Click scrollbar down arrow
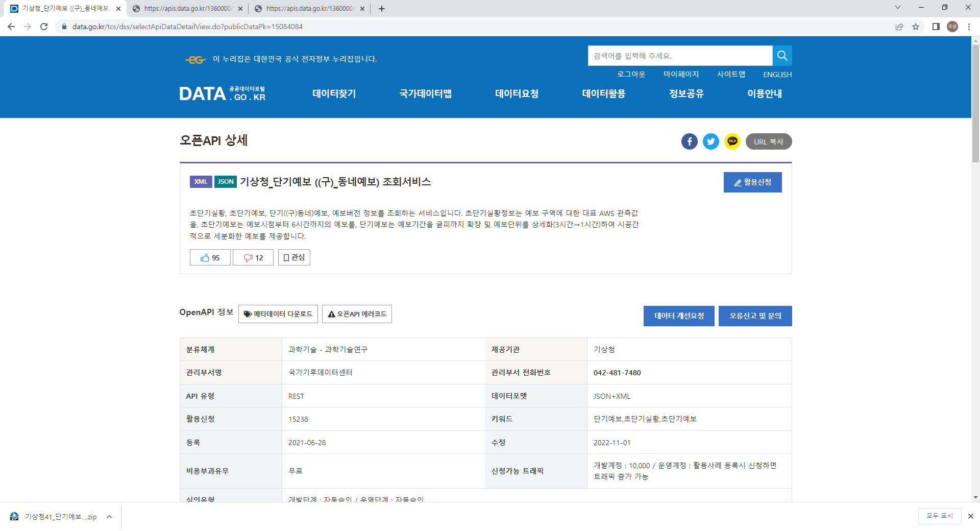980x531 pixels. (975, 497)
